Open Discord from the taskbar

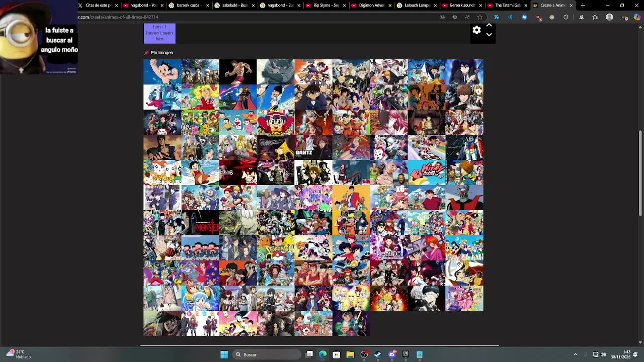(392, 354)
